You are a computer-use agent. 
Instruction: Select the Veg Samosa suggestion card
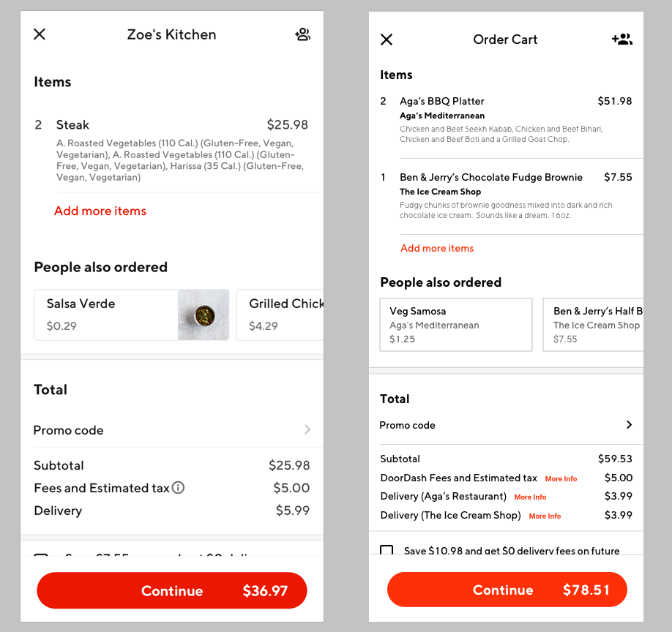tap(455, 324)
